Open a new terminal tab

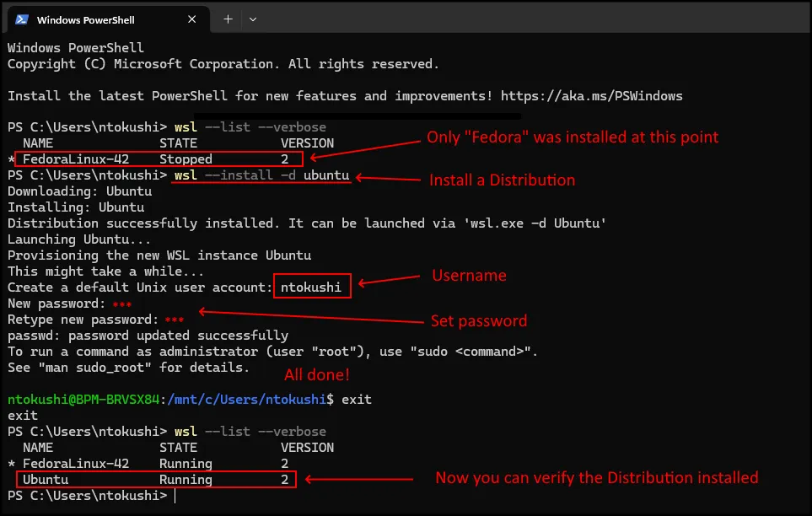pos(228,19)
